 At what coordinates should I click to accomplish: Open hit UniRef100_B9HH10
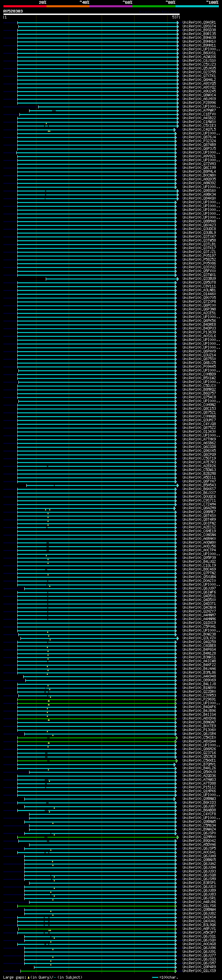(x=199, y=41)
